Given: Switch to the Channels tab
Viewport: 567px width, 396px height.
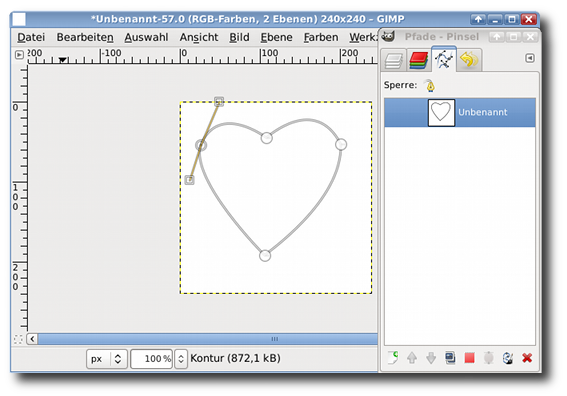Looking at the screenshot, I should [418, 60].
